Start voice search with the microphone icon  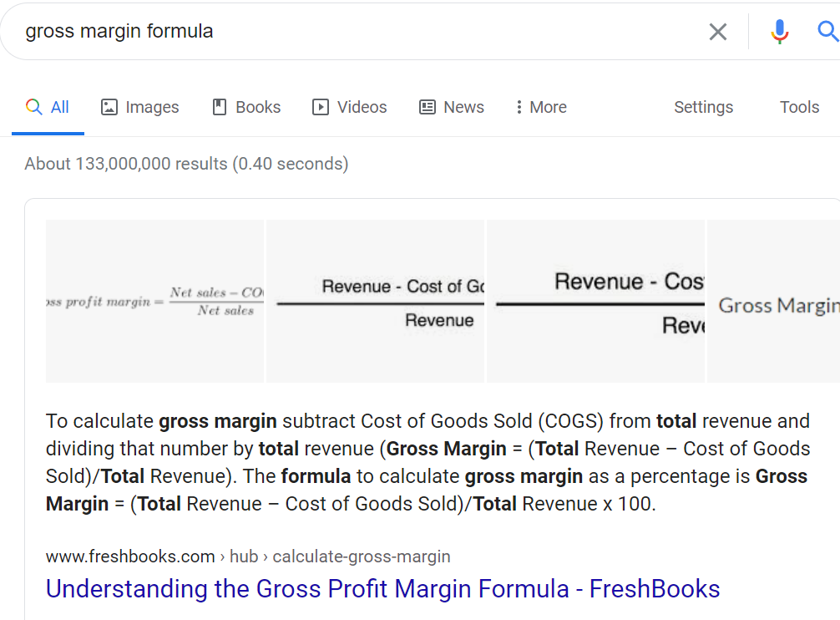tap(779, 32)
